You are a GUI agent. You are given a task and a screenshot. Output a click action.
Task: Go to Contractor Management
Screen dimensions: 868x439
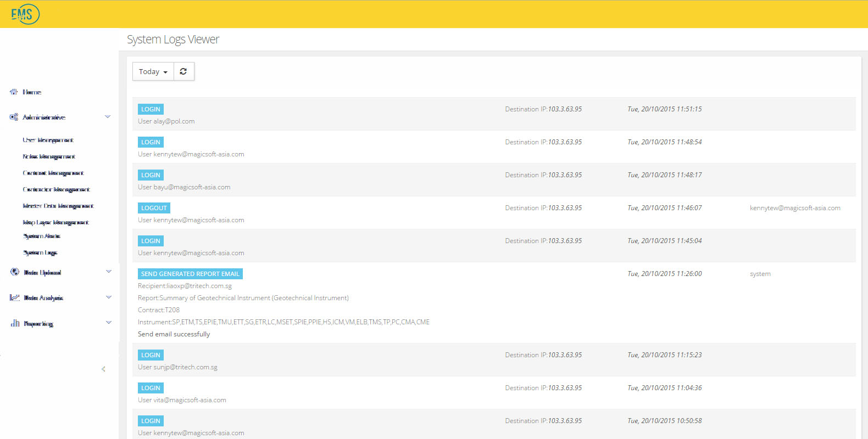57,189
